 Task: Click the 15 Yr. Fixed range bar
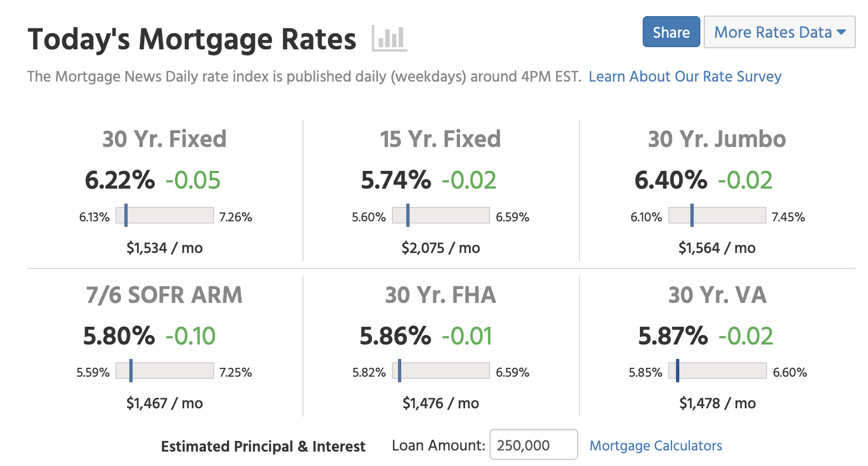tap(441, 216)
